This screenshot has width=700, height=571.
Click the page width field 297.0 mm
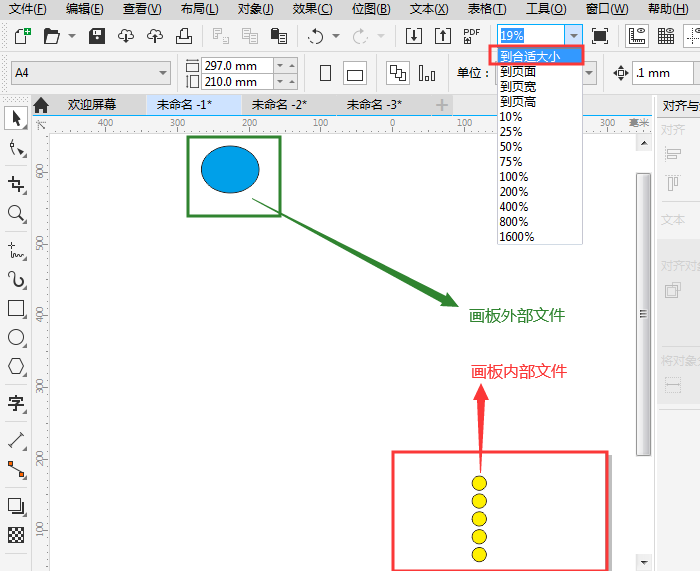tap(237, 66)
